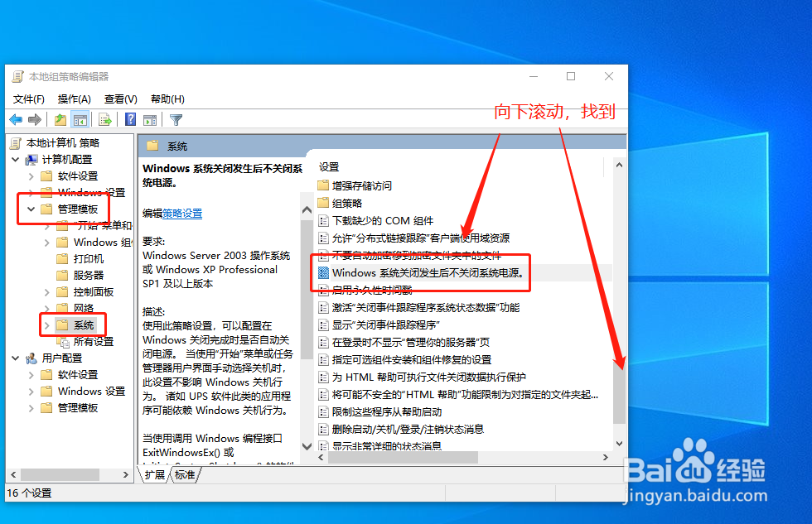The image size is (812, 524).
Task: Toggle the show/hide console tree icon
Action: pyautogui.click(x=80, y=118)
